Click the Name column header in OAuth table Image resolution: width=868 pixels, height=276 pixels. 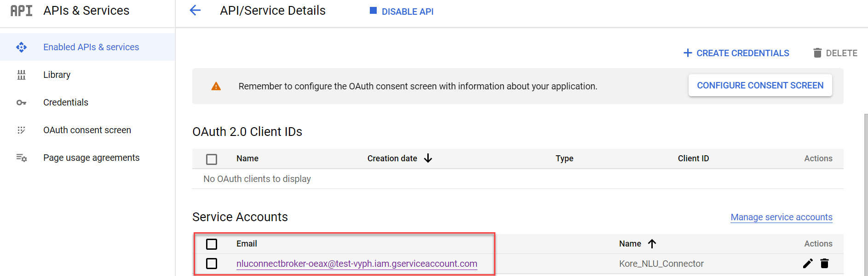tap(247, 159)
